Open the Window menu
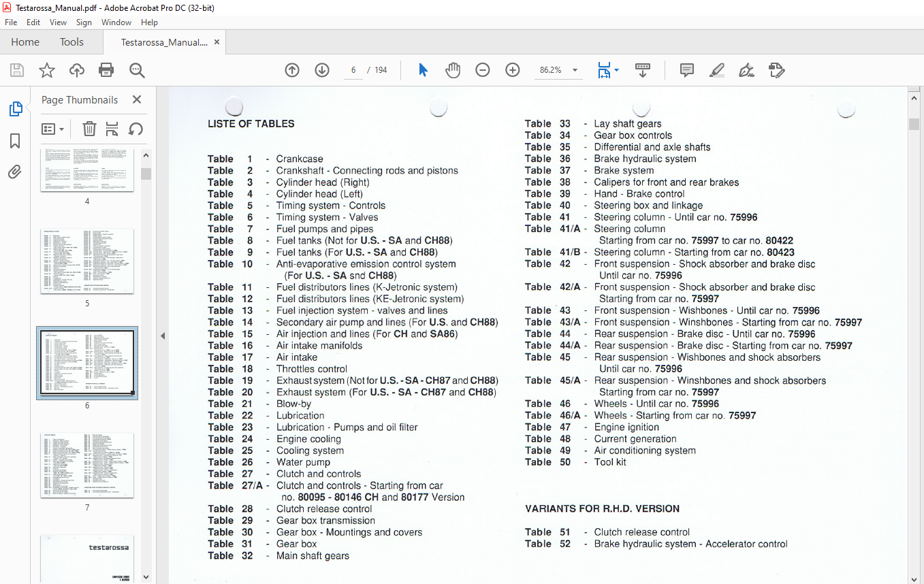Viewport: 924px width, 584px height. [116, 22]
